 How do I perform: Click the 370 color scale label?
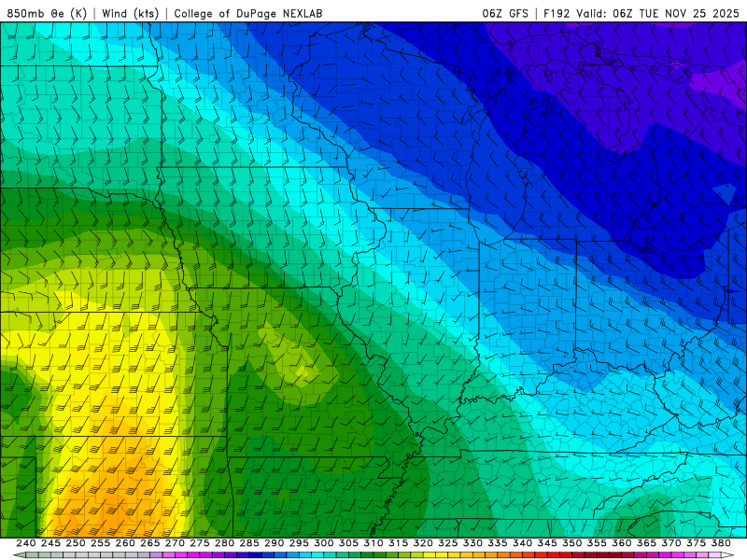pyautogui.click(x=670, y=543)
